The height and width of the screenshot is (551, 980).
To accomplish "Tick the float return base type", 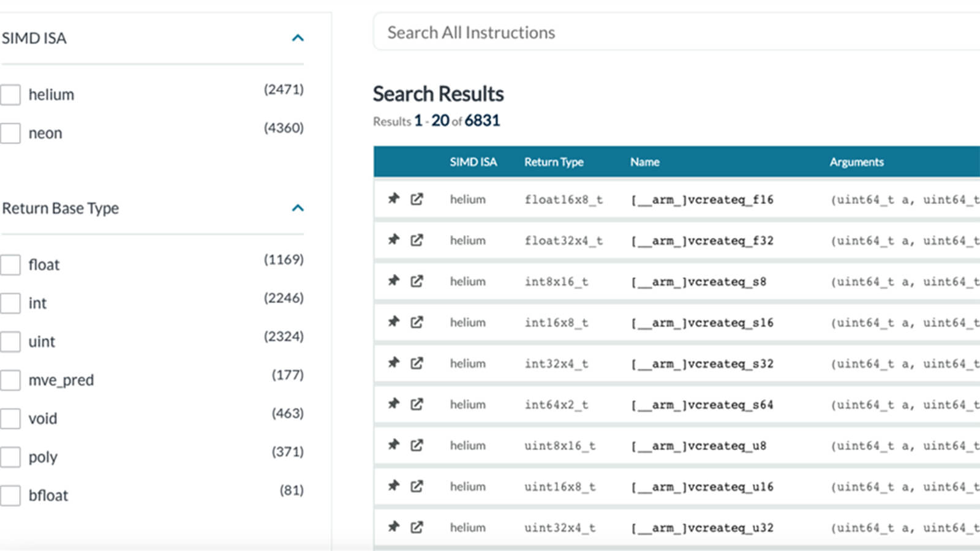I will click(10, 265).
